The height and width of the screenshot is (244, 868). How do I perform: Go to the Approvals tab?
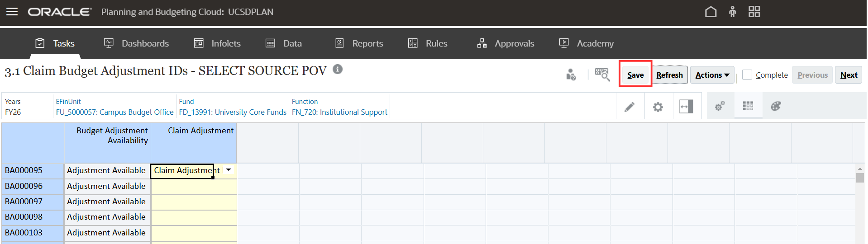506,43
